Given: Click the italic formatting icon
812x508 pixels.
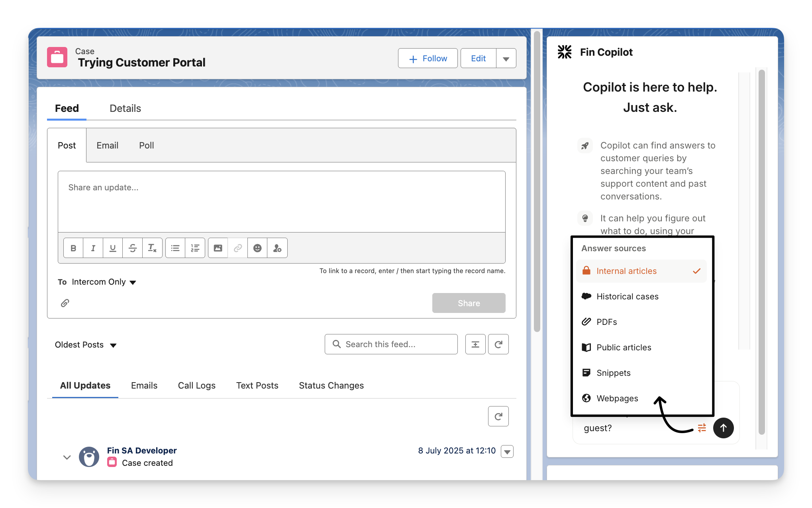Looking at the screenshot, I should pos(93,248).
